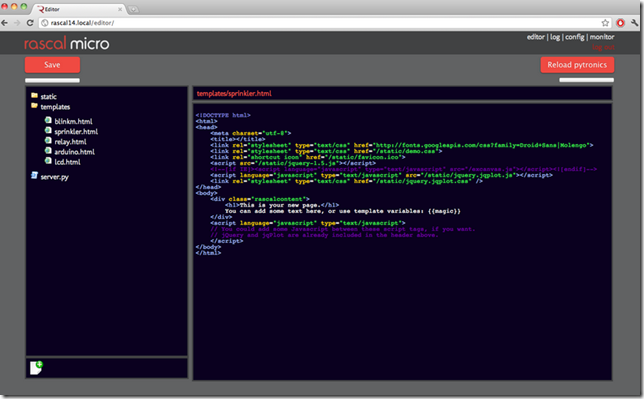Viewport: 644px width, 399px height.
Task: Click the jquery-1.5.js script line
Action: [293, 163]
